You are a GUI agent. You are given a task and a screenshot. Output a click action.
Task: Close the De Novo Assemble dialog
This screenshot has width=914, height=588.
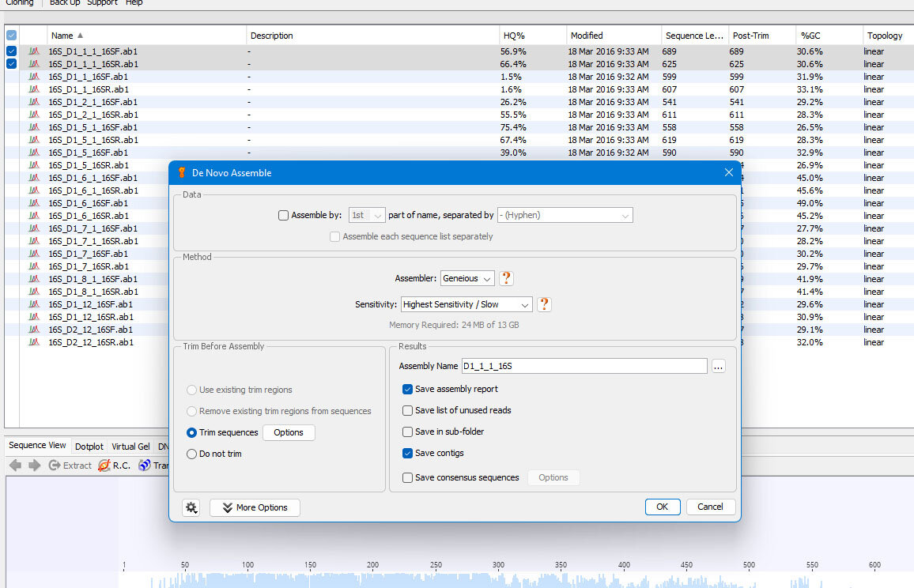pos(729,172)
